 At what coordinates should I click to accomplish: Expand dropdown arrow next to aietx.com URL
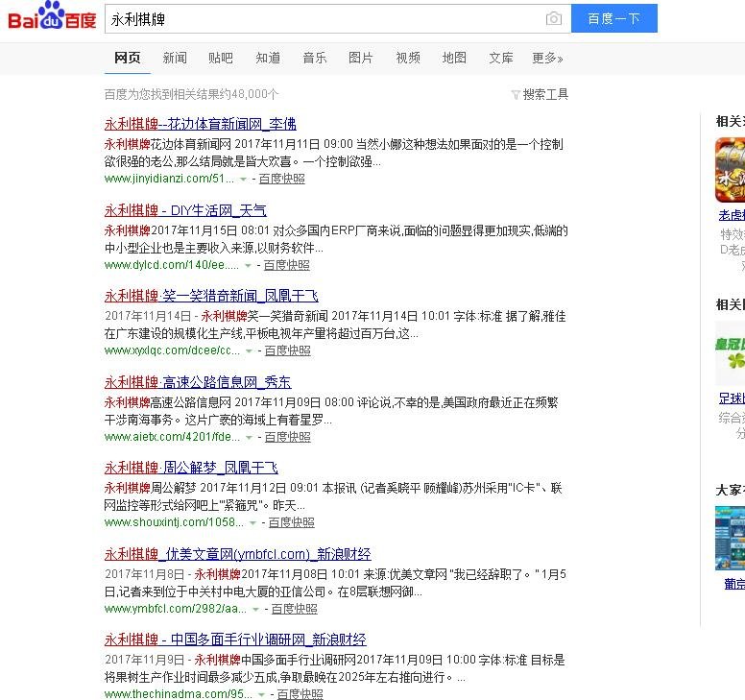pos(249,438)
